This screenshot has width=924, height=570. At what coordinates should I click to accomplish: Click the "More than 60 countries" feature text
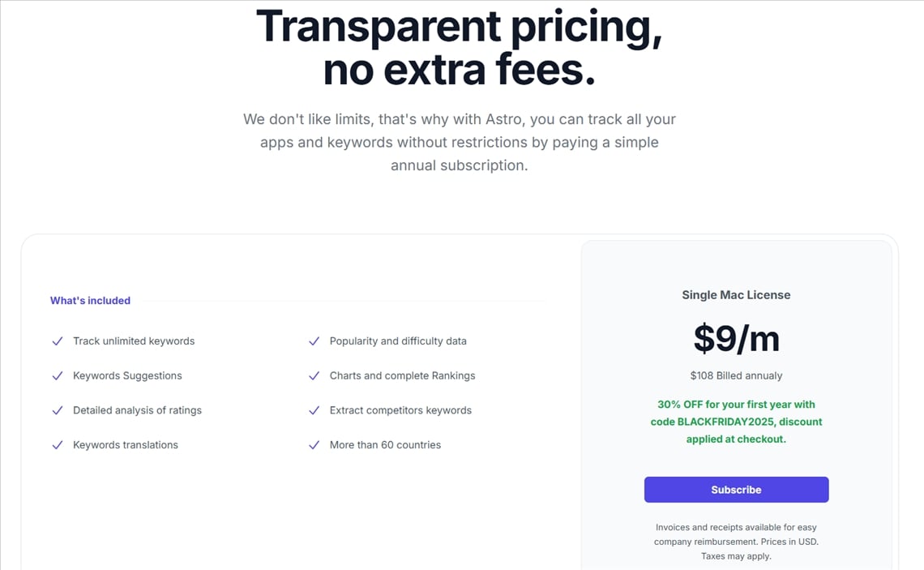click(x=385, y=445)
